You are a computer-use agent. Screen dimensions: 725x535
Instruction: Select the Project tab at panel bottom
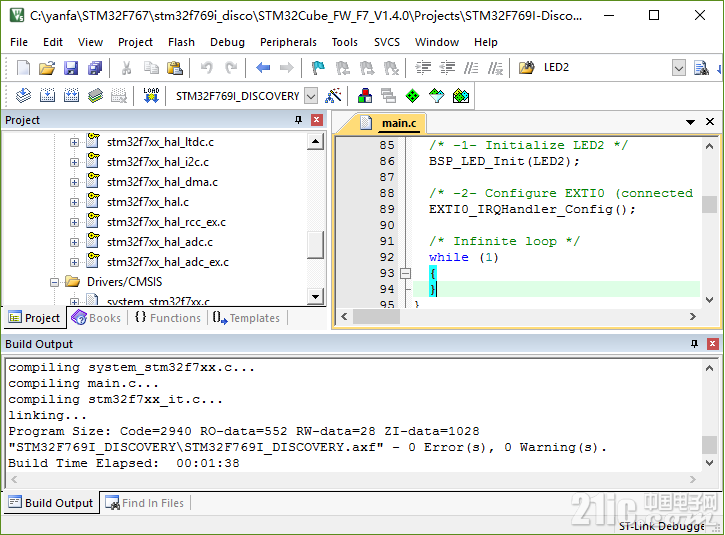[x=35, y=318]
